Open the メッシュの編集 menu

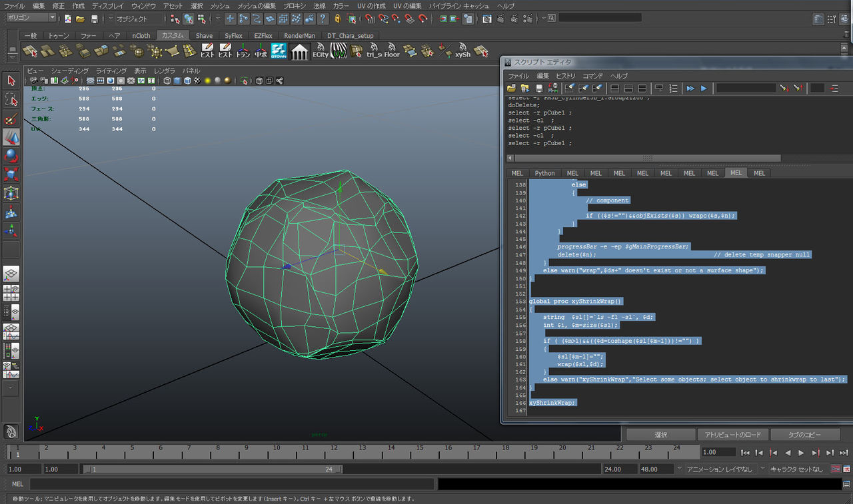click(x=257, y=5)
